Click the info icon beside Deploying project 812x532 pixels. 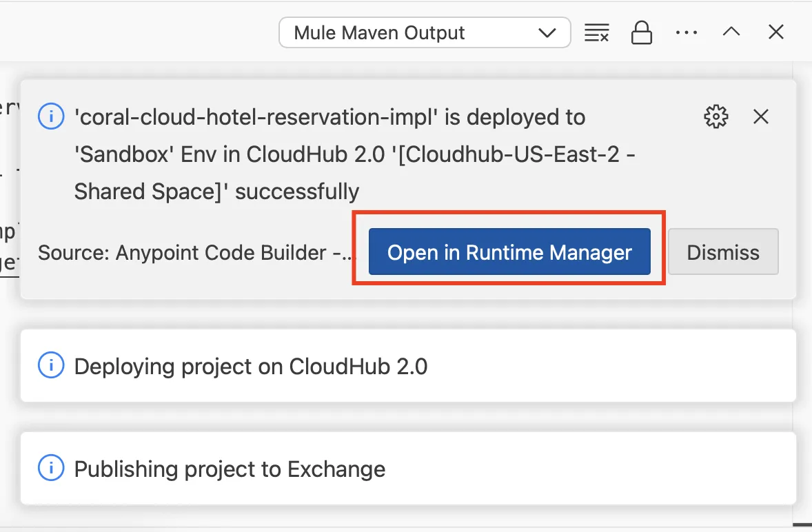pyautogui.click(x=51, y=366)
